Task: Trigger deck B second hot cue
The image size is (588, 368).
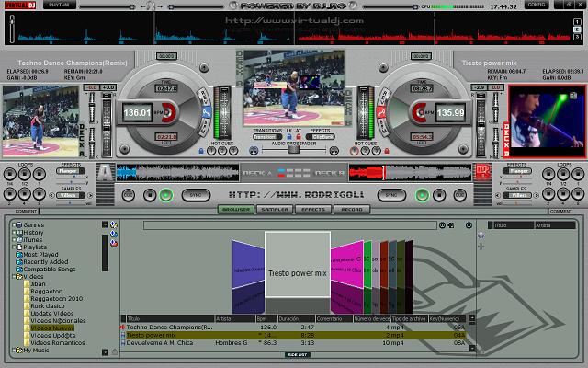Action: (366, 151)
